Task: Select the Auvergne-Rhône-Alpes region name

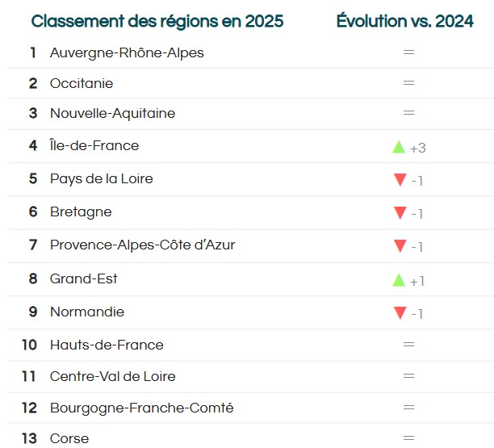Action: [x=127, y=53]
